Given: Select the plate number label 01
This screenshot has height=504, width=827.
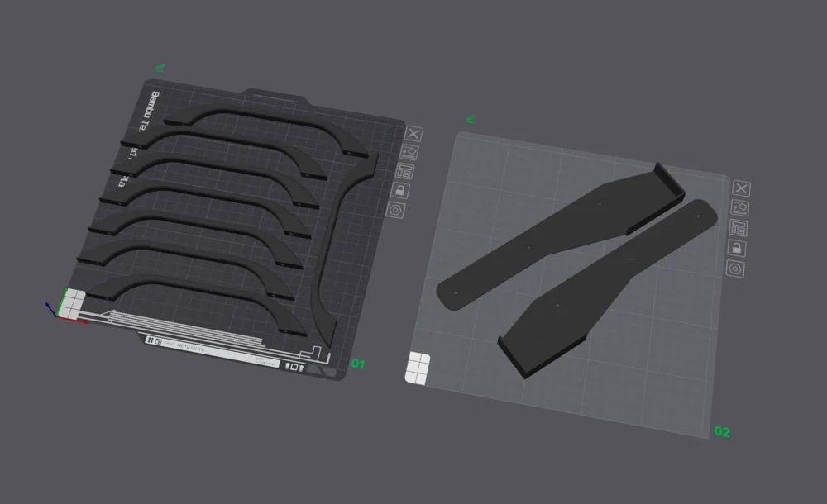Looking at the screenshot, I should pyautogui.click(x=357, y=364).
